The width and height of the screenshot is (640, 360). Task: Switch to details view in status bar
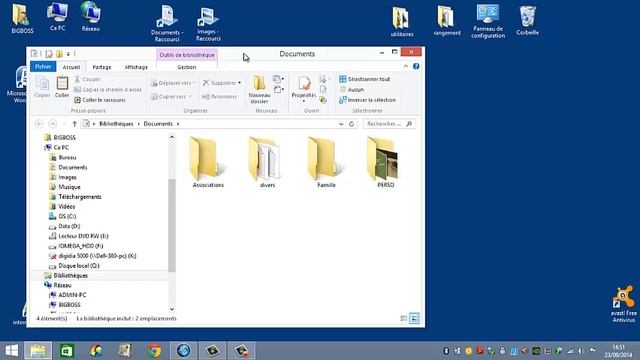point(404,318)
